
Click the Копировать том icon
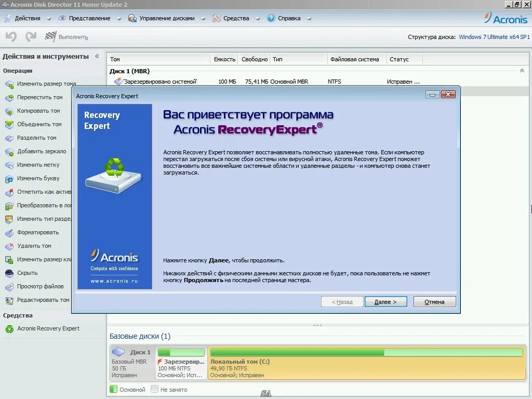point(9,111)
